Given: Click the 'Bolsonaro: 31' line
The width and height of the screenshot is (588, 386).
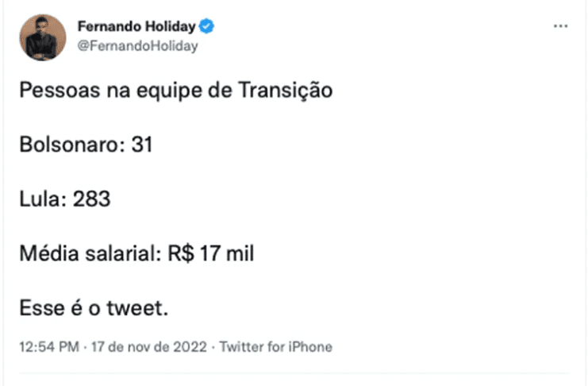Looking at the screenshot, I should coord(86,145).
